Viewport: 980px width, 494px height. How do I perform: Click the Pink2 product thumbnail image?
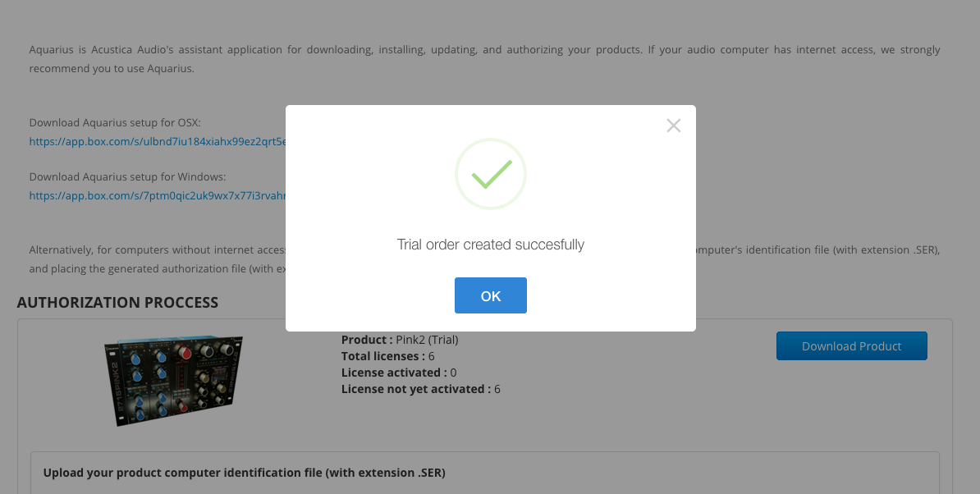(x=174, y=380)
